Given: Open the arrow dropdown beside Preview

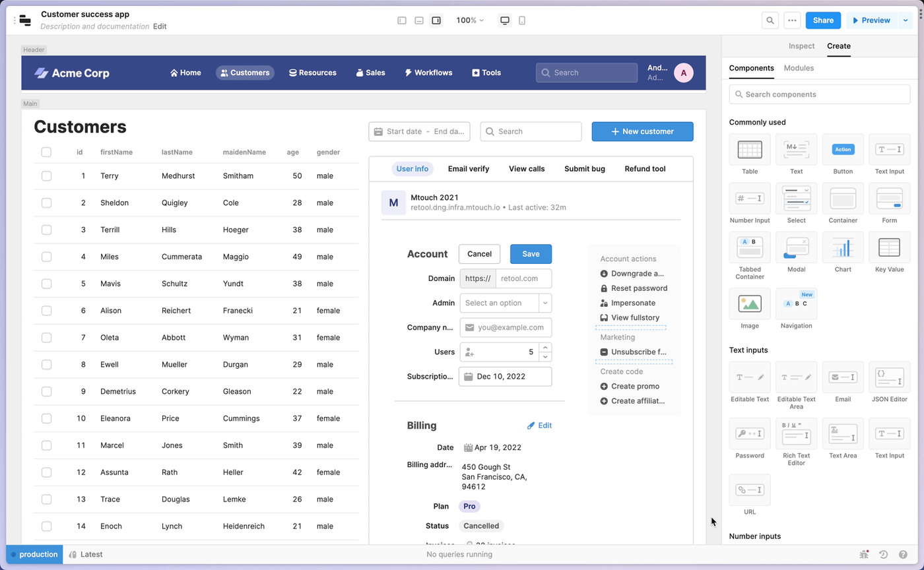Looking at the screenshot, I should point(904,20).
